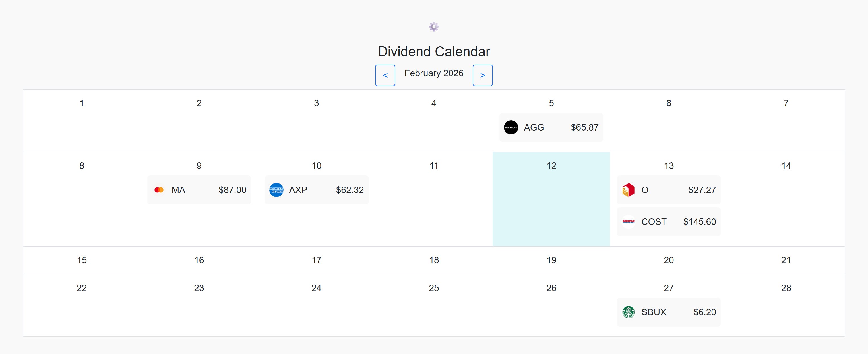Go to the previous month
This screenshot has height=354, width=868.
point(385,75)
